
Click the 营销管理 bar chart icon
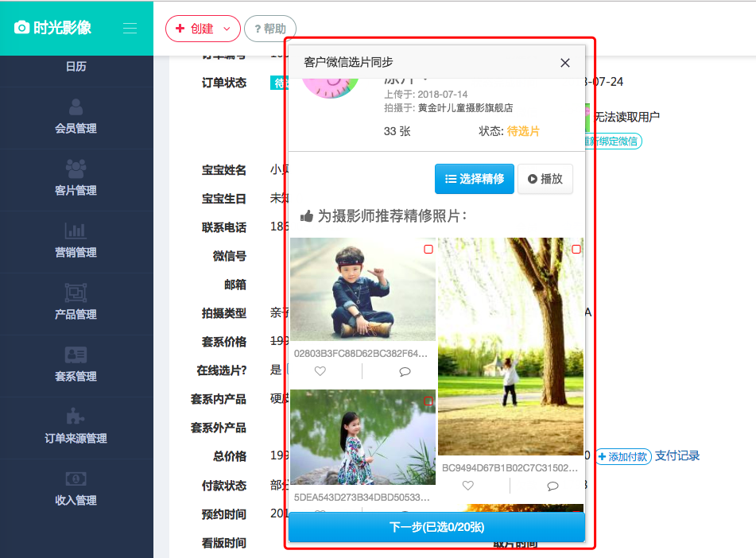pos(76,231)
